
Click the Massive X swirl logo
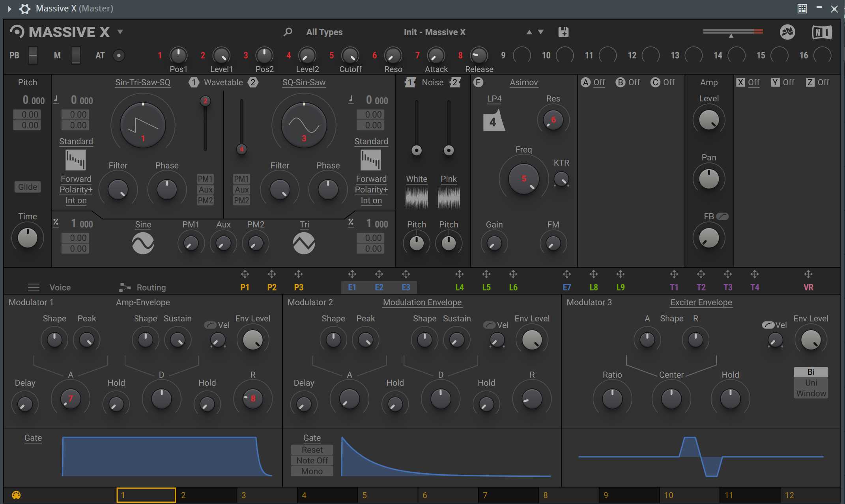pyautogui.click(x=17, y=32)
